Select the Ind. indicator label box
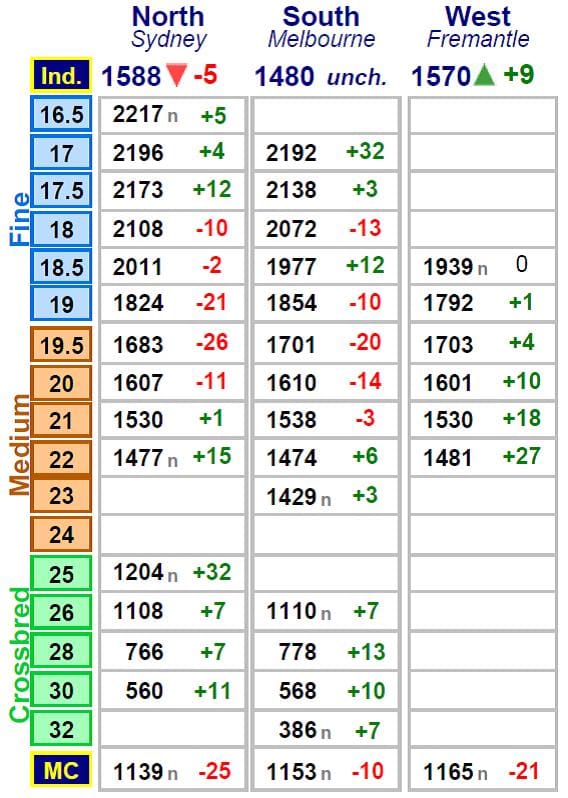This screenshot has height=798, width=568. click(61, 75)
